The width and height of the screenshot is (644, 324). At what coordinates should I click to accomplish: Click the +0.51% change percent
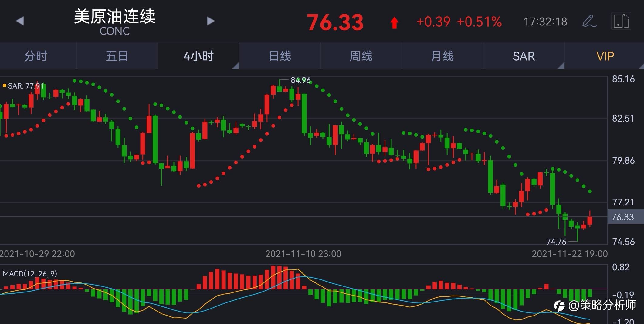pyautogui.click(x=479, y=22)
